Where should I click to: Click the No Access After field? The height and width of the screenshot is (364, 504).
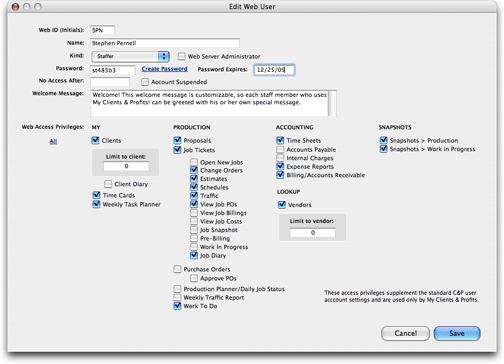point(110,82)
